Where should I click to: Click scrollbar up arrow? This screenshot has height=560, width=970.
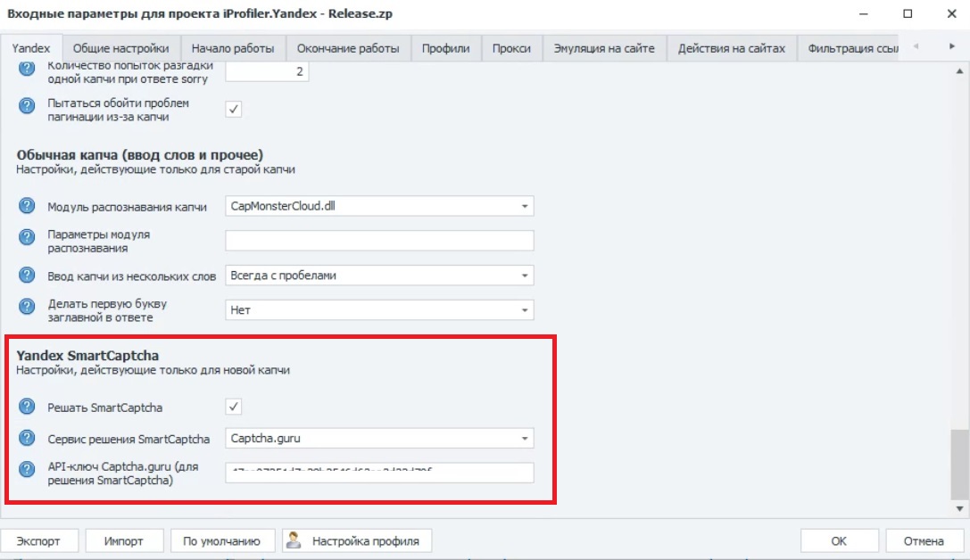point(959,71)
